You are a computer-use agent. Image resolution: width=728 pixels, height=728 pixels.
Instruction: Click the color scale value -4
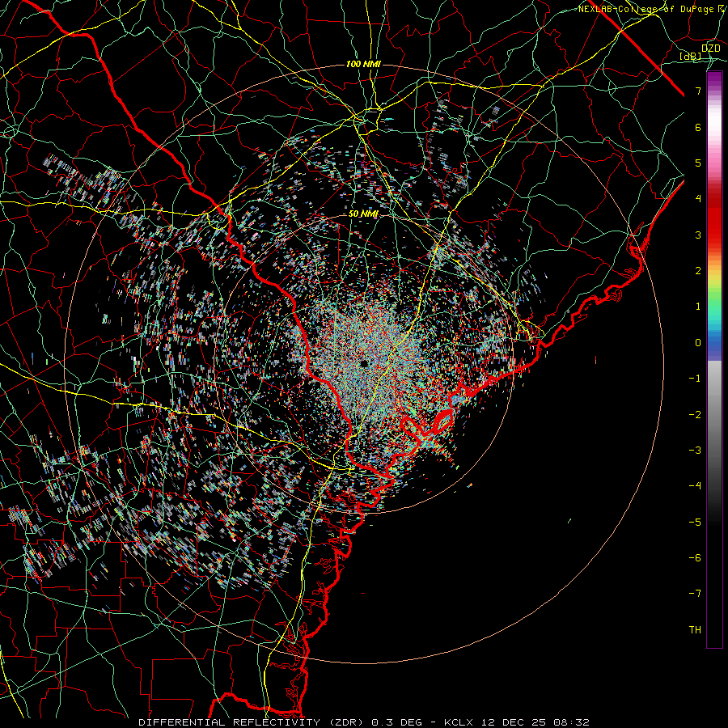(x=695, y=486)
